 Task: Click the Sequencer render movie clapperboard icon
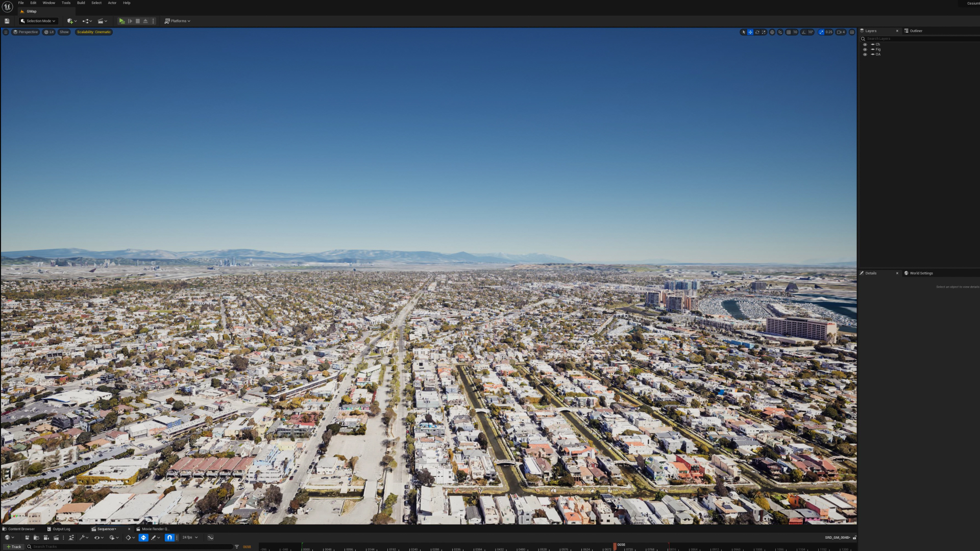pos(56,537)
